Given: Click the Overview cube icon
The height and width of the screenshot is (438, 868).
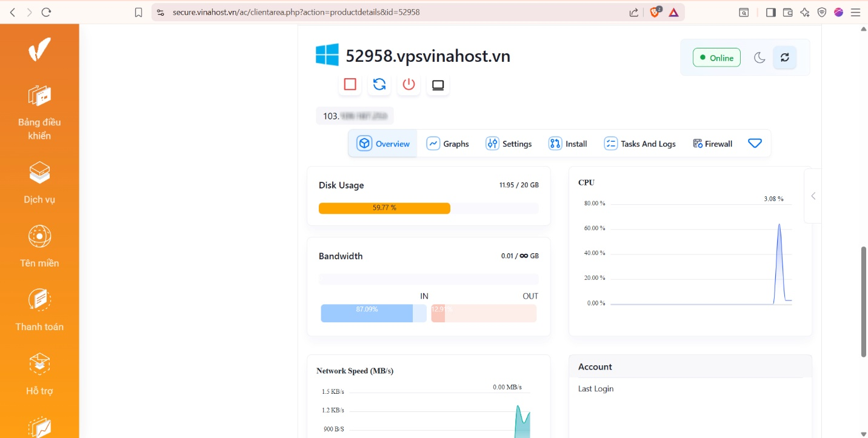Looking at the screenshot, I should (x=364, y=144).
